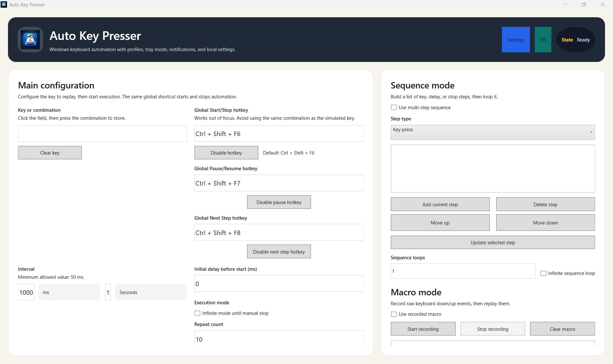Open the ms interval unit dropdown

69,292
